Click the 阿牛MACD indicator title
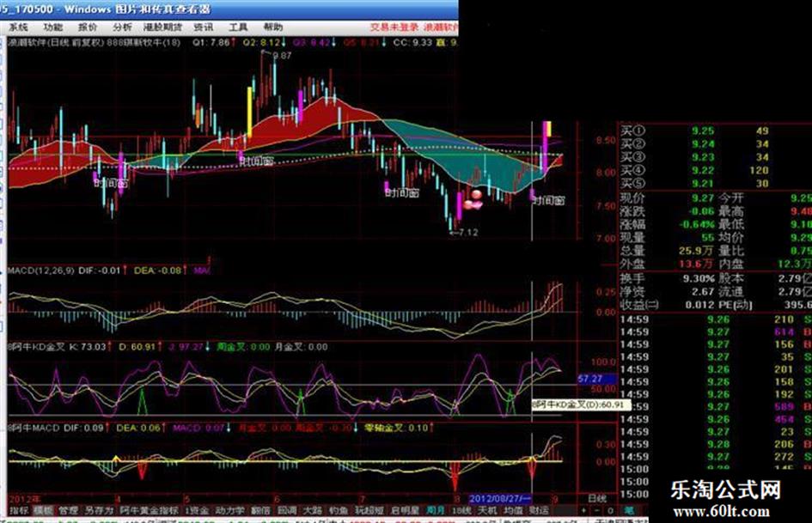 coord(34,429)
